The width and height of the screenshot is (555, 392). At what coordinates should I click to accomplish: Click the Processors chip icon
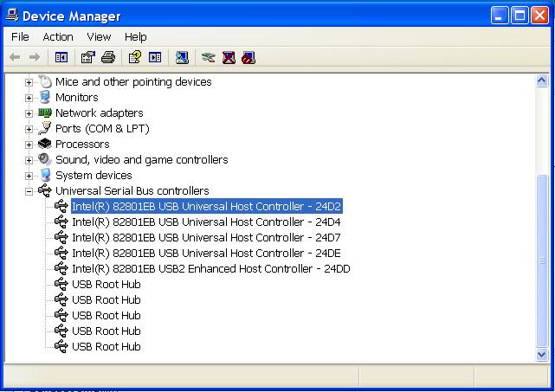coord(45,144)
